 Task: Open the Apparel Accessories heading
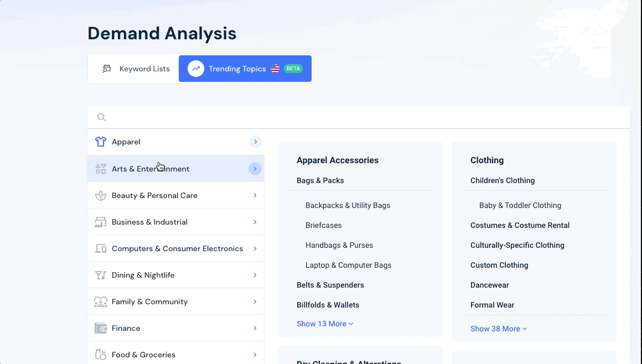(338, 160)
